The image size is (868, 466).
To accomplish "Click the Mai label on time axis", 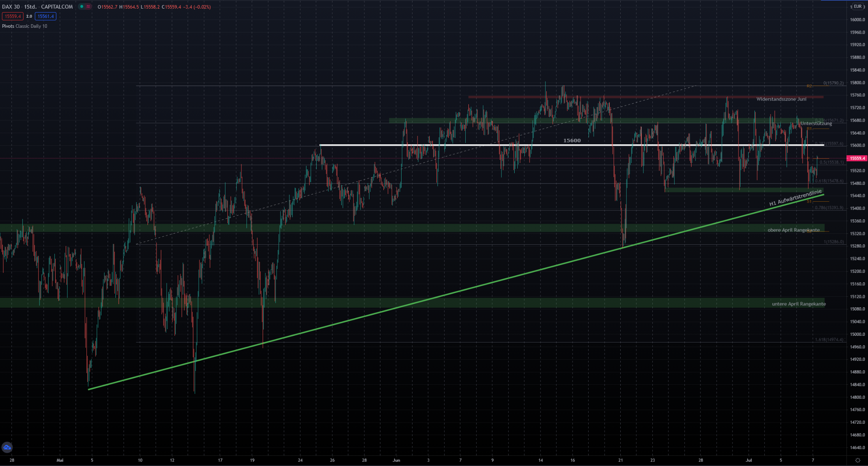I will coord(60,460).
